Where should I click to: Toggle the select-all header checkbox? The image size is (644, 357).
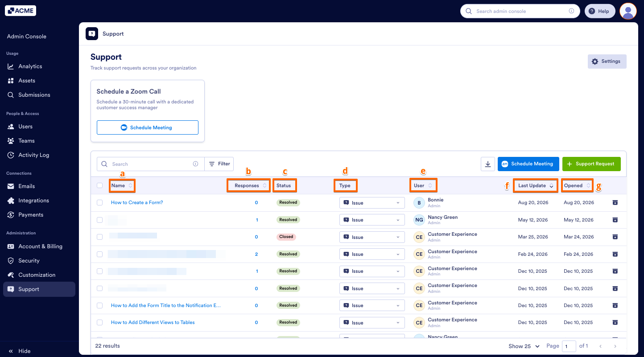pyautogui.click(x=100, y=185)
